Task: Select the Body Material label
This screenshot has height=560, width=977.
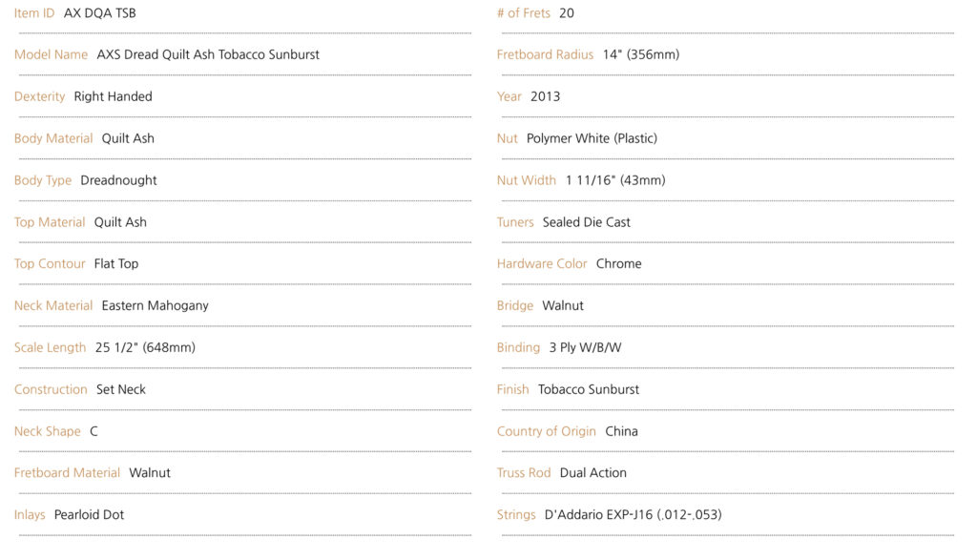Action: (x=53, y=138)
